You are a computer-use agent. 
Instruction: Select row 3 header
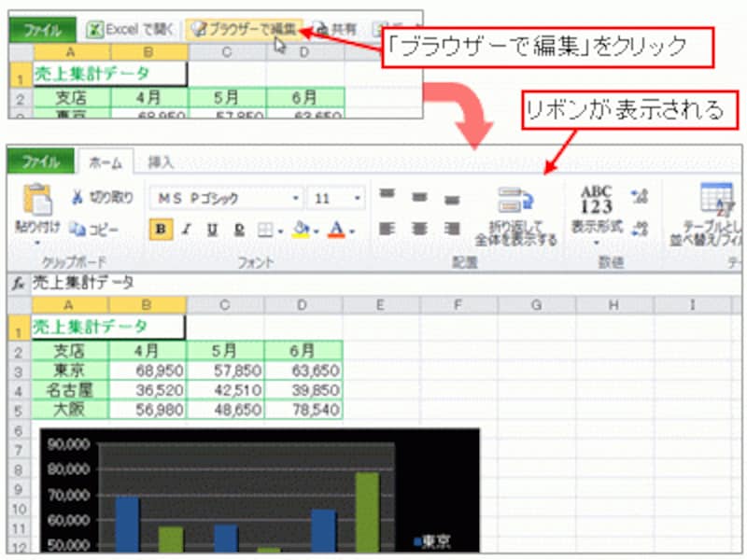[19, 371]
